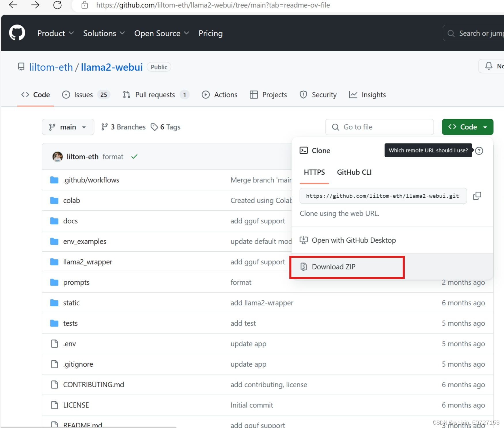Expand the Solutions menu
The width and height of the screenshot is (504, 428).
click(104, 33)
